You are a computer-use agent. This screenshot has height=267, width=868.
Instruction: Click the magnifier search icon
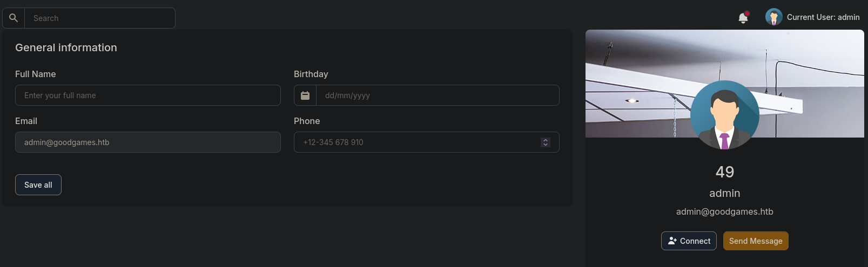(14, 18)
